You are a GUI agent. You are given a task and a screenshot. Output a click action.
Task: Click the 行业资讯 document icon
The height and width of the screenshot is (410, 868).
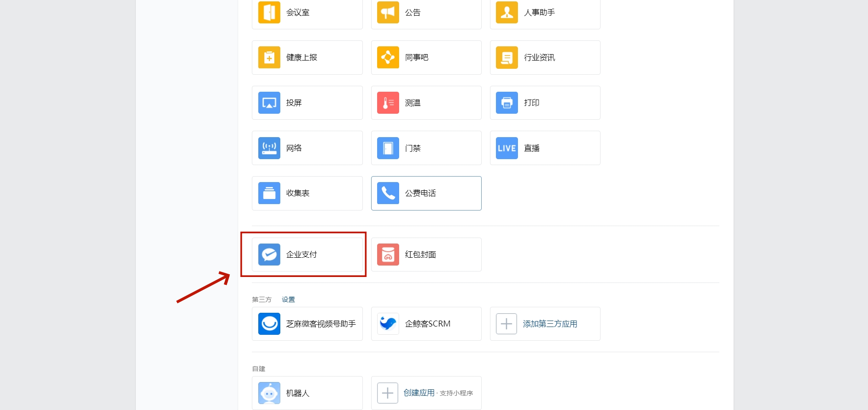tap(507, 57)
